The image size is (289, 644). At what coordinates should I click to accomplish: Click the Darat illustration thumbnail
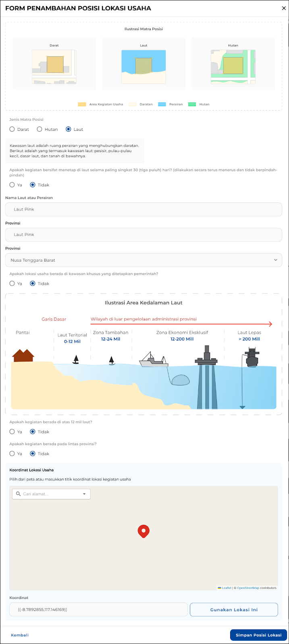(54, 67)
